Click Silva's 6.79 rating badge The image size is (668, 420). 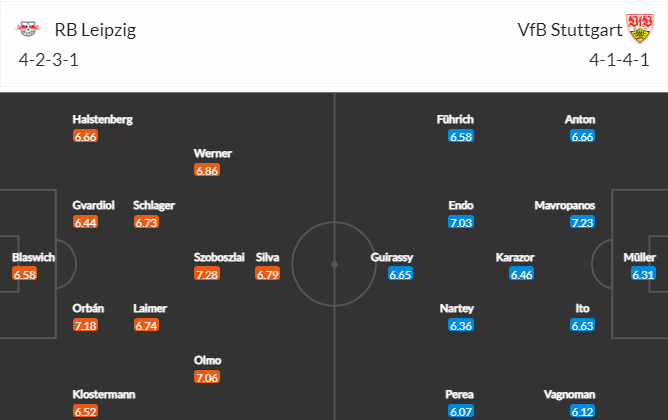pyautogui.click(x=268, y=274)
